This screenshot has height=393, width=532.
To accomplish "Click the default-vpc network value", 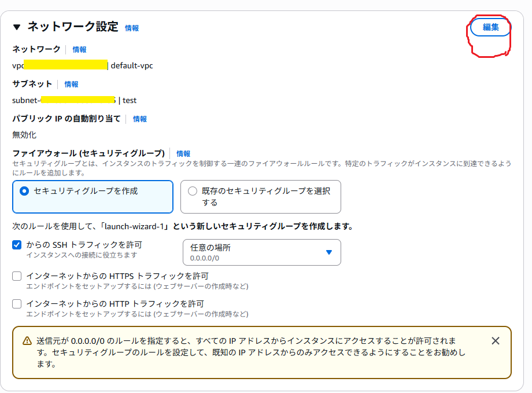I will (x=132, y=65).
